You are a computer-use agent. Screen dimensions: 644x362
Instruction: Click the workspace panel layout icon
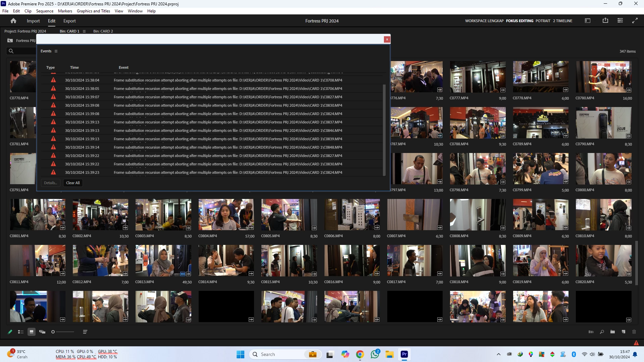[588, 20]
